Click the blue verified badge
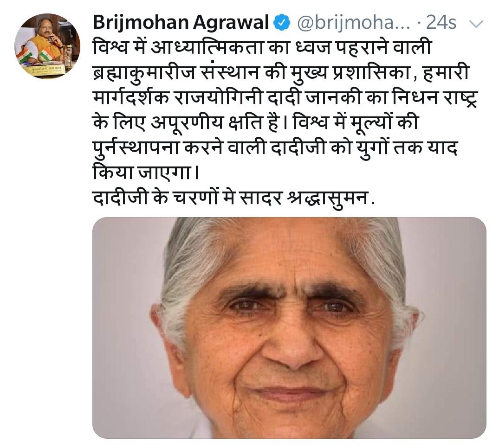 click(x=282, y=23)
